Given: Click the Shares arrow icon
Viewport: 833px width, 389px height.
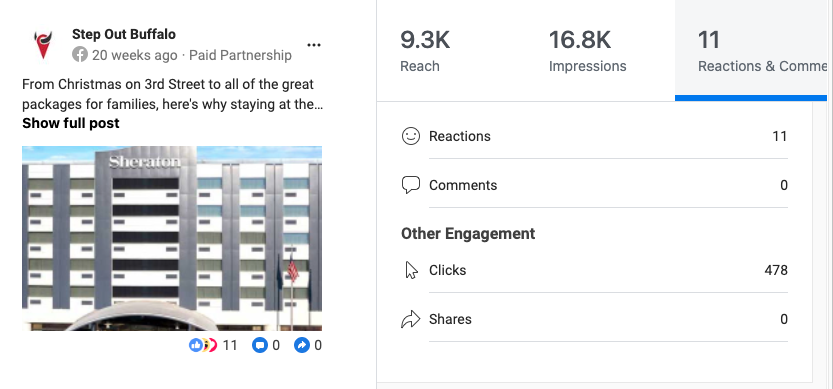Looking at the screenshot, I should (410, 319).
